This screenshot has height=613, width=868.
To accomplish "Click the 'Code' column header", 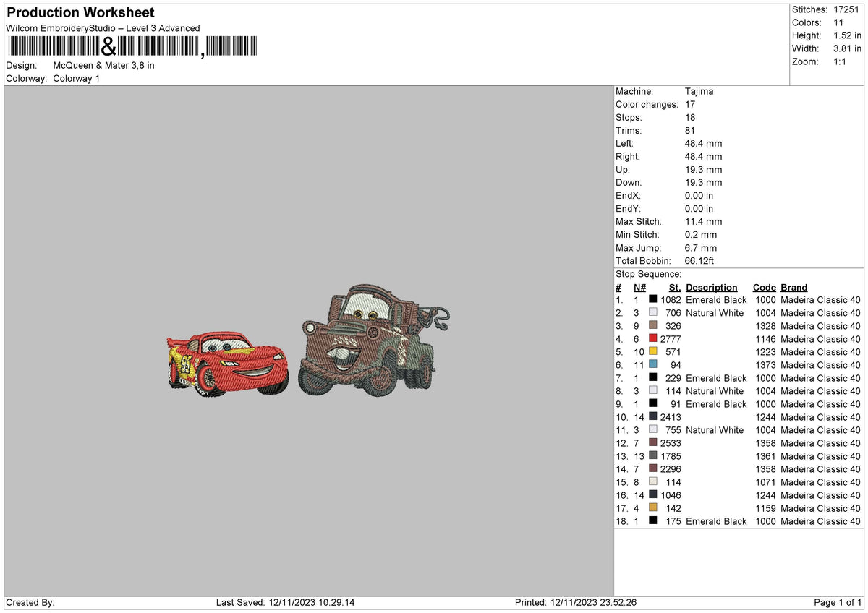I will point(764,287).
